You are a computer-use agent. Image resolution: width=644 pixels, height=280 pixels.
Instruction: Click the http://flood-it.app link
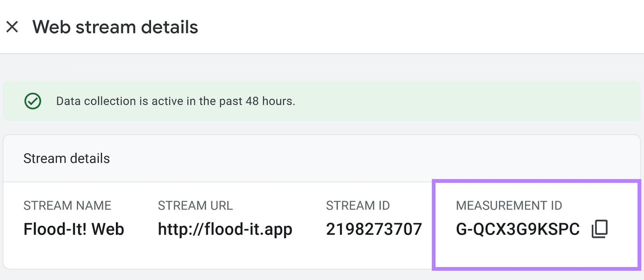(225, 229)
